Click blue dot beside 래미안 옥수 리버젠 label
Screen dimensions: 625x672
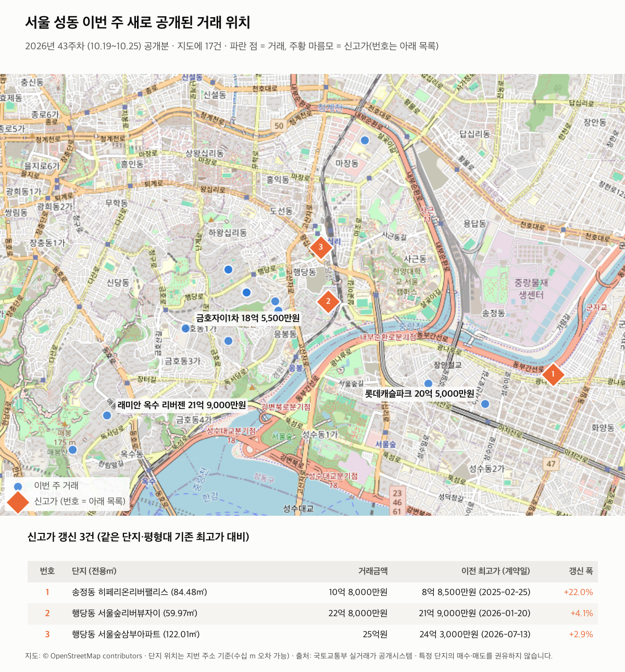107,415
